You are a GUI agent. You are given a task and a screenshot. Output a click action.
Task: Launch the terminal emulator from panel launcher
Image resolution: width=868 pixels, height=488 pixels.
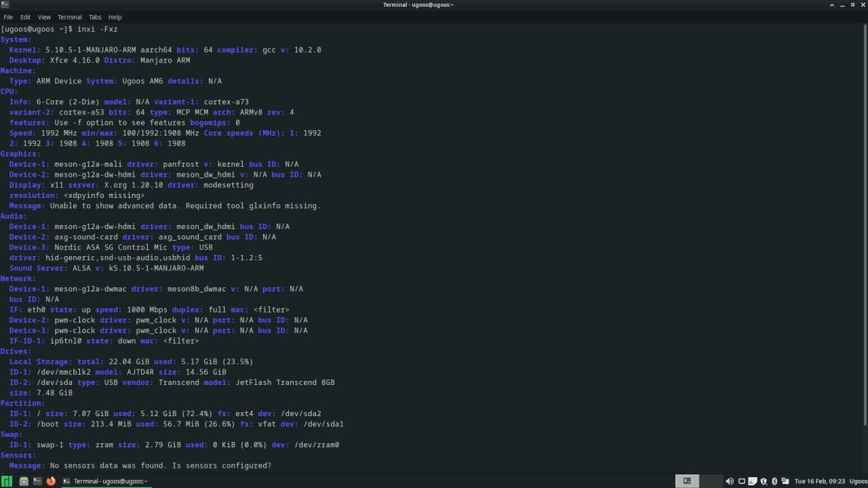click(x=37, y=481)
